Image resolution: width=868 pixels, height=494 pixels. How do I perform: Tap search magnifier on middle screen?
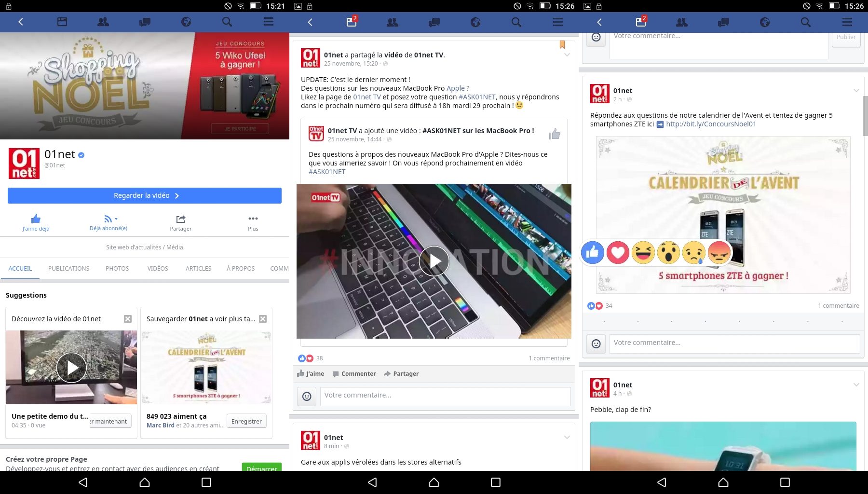516,22
